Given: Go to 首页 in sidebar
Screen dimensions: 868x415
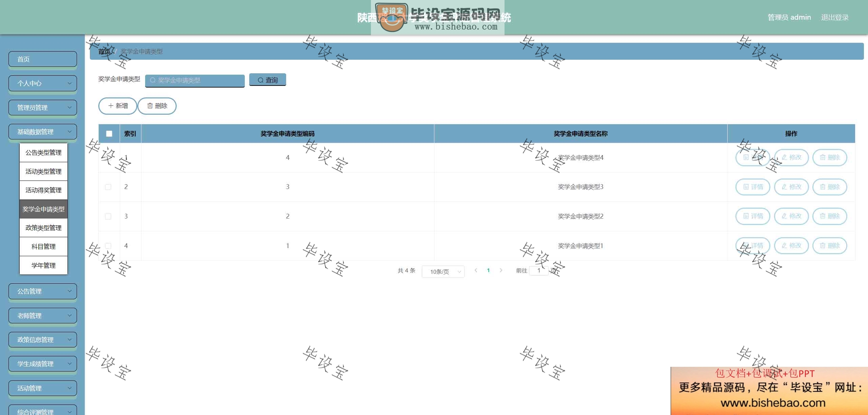Looking at the screenshot, I should point(43,59).
